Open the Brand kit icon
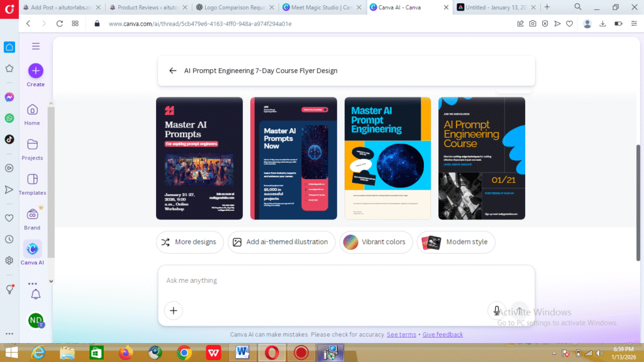This screenshot has height=362, width=644. (32, 214)
